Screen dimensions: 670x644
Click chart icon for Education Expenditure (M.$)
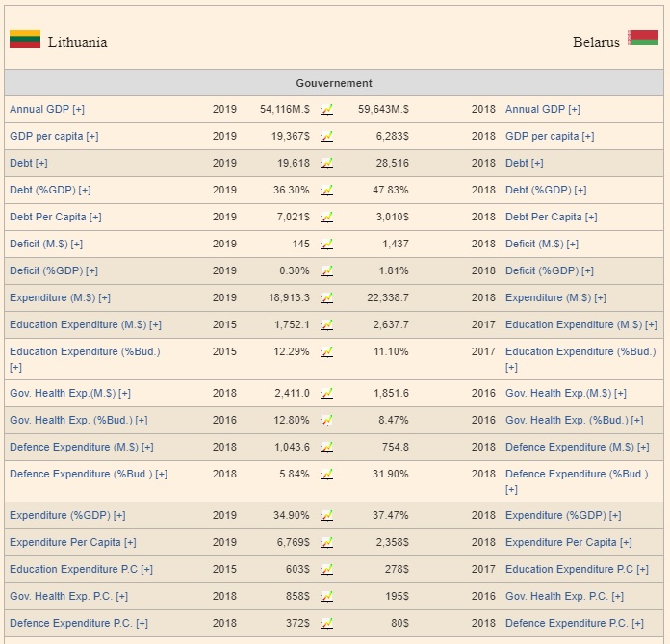327,324
